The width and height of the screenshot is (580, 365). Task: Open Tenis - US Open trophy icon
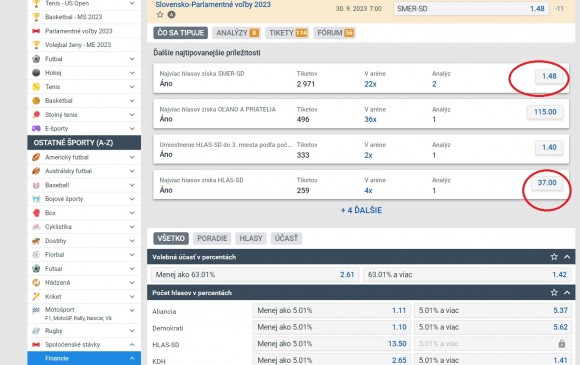pos(36,4)
